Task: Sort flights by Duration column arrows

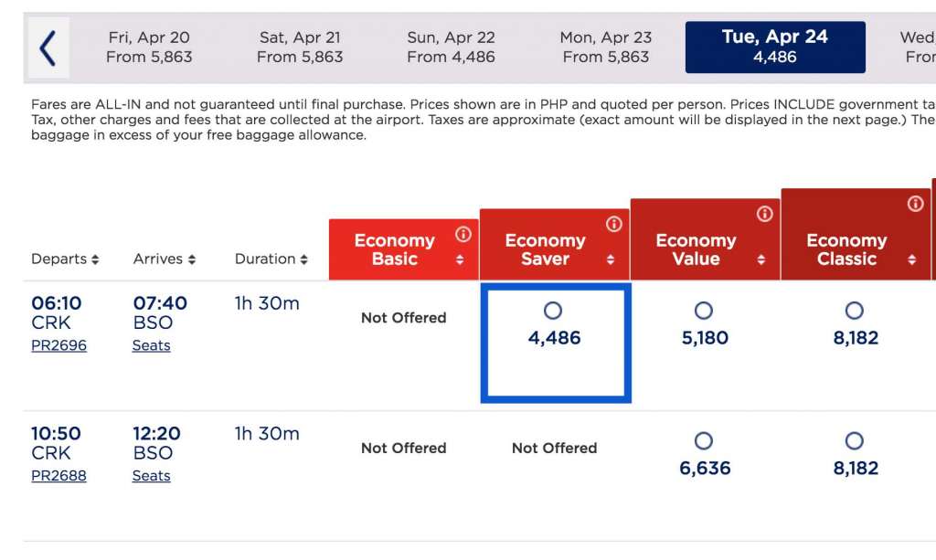Action: pos(303,259)
